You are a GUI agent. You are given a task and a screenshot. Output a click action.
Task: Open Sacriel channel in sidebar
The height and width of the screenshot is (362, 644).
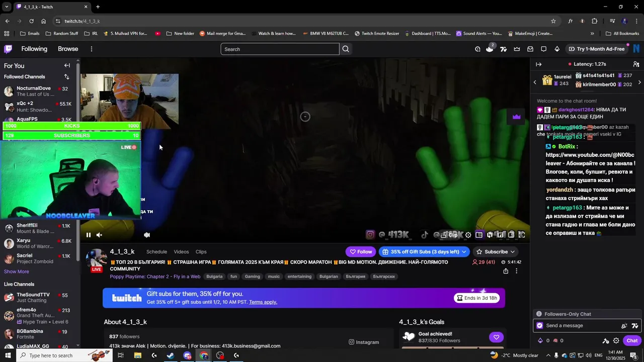coord(39,258)
